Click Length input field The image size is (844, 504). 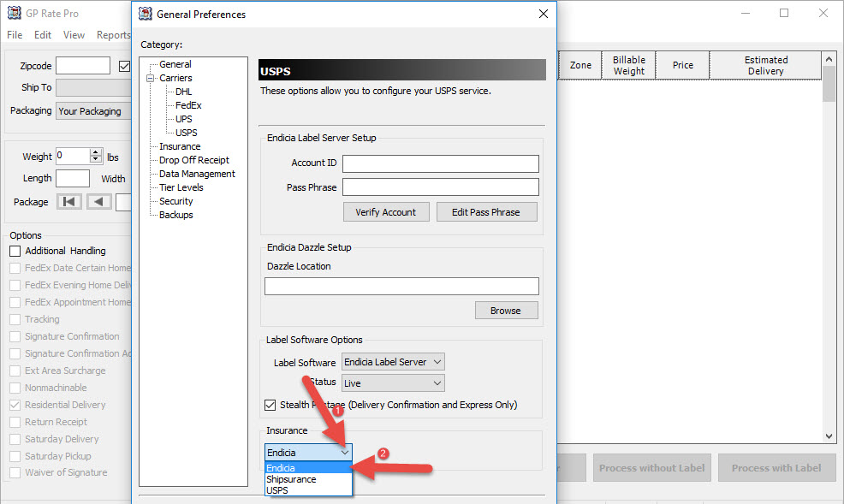(x=73, y=179)
